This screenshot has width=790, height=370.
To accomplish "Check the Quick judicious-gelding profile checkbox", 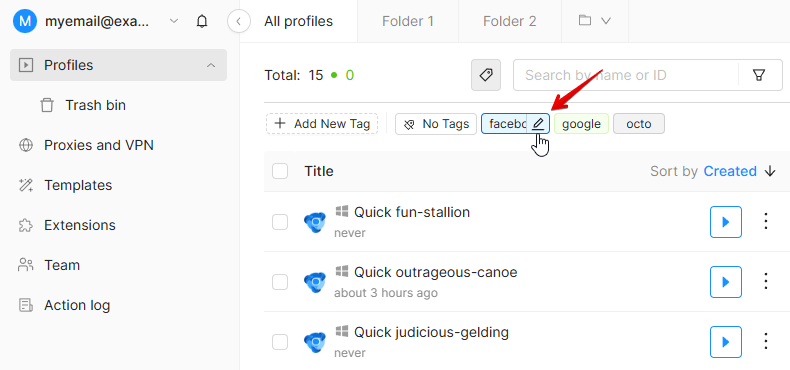I will tap(280, 342).
